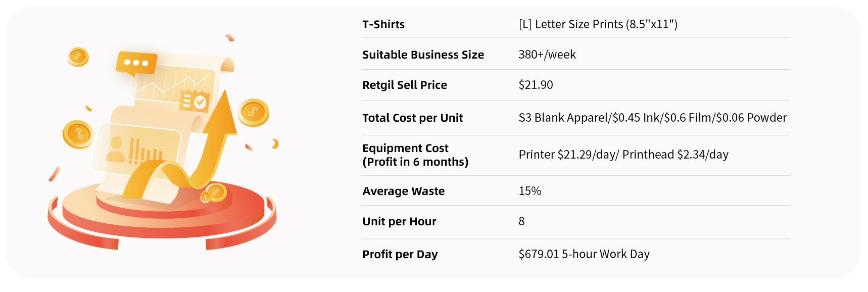Click the 15% average waste value
This screenshot has width=868, height=292.
(x=529, y=191)
